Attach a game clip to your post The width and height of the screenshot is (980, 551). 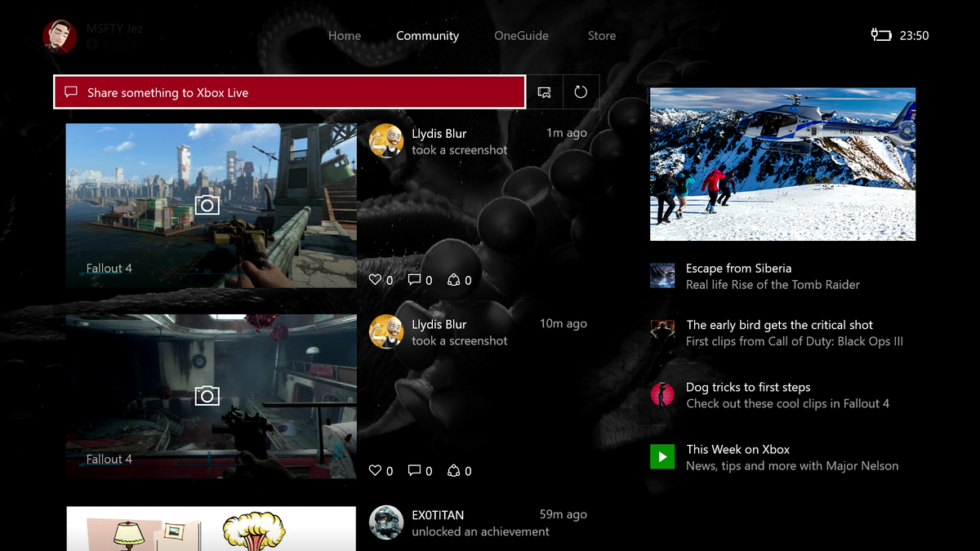pos(544,91)
